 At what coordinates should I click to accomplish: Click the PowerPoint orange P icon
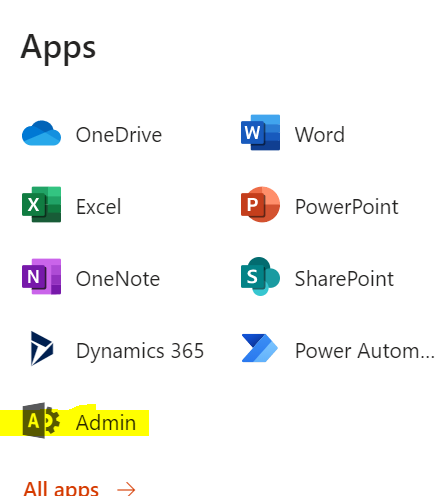tap(260, 204)
